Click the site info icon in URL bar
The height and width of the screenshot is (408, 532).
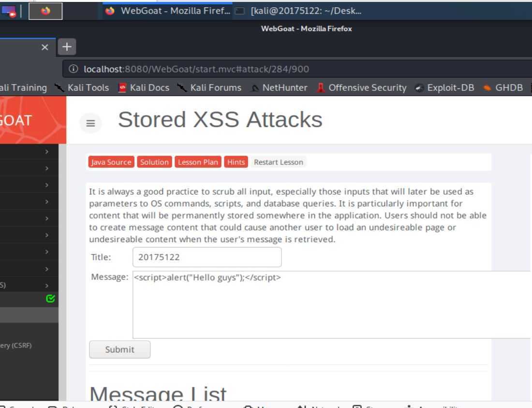[x=74, y=69]
